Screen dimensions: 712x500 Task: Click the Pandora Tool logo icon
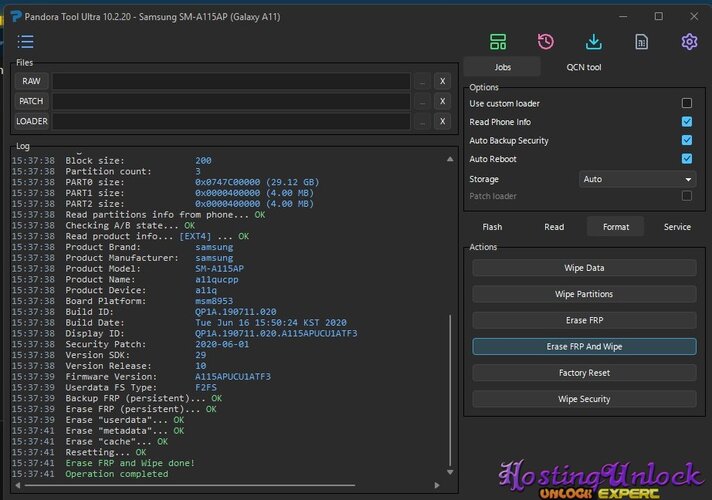click(x=16, y=17)
